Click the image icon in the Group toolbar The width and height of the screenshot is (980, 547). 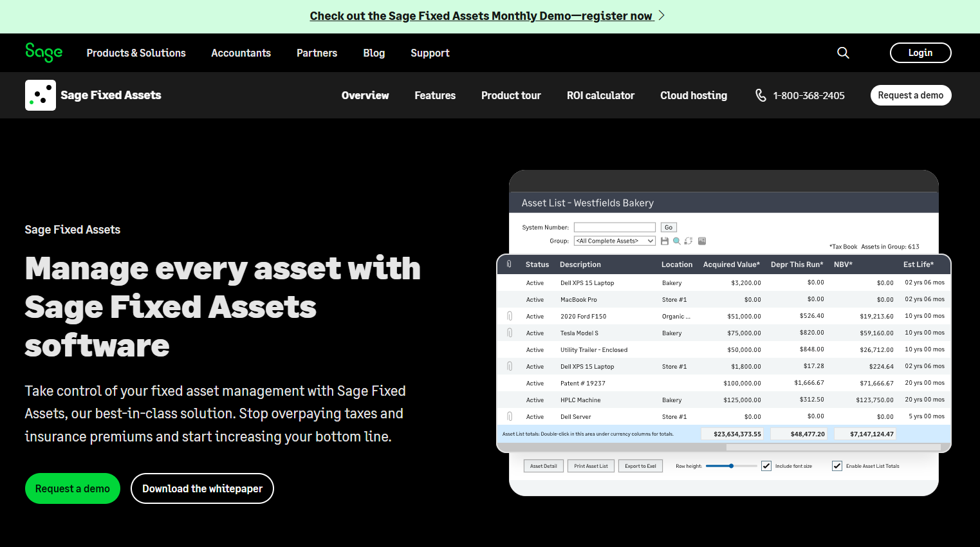tap(701, 241)
